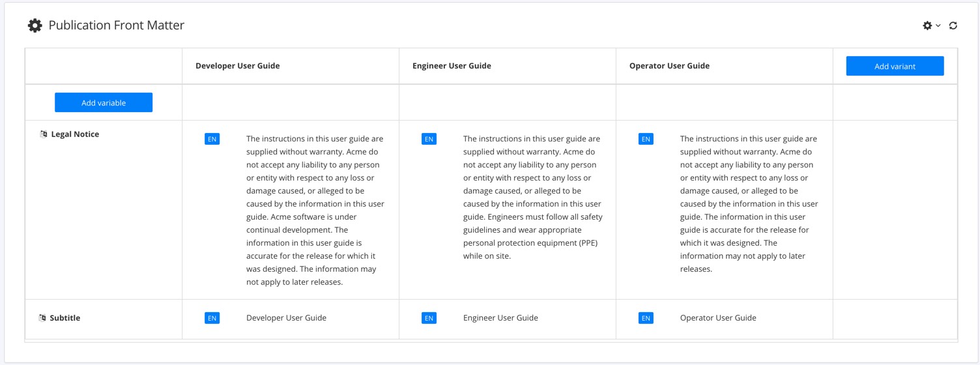The width and height of the screenshot is (980, 365).
Task: Edit the Operator User Guide subtitle value
Action: (718, 318)
